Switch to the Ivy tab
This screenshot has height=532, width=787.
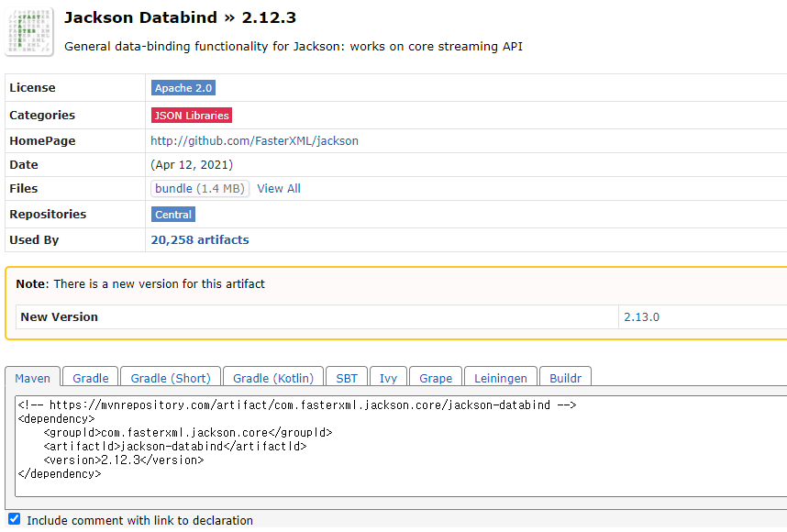click(388, 378)
